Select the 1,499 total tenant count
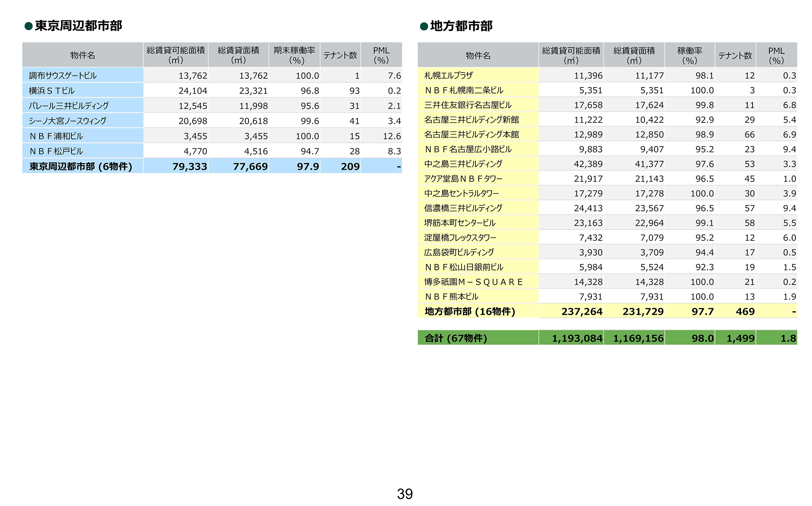The width and height of the screenshot is (812, 506). 741,338
